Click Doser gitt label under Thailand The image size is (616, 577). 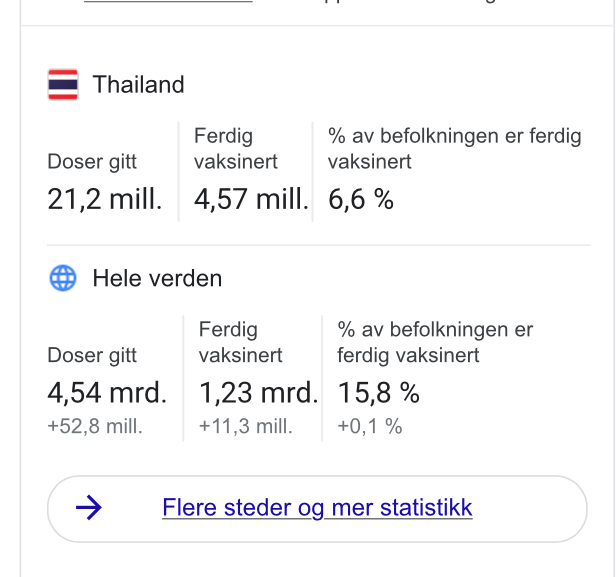(92, 161)
